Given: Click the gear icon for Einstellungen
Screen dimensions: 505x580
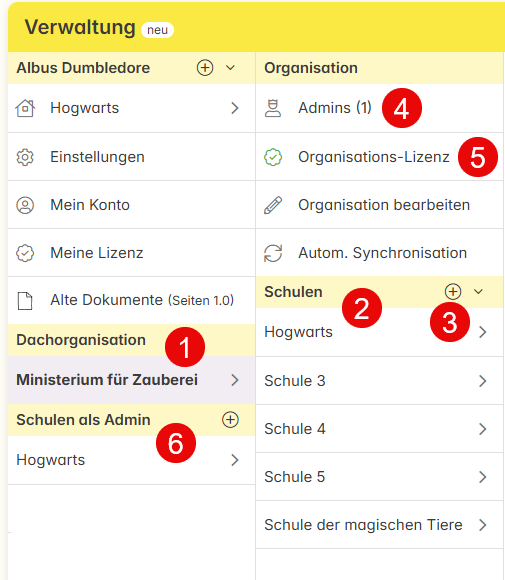Looking at the screenshot, I should click(x=25, y=157).
